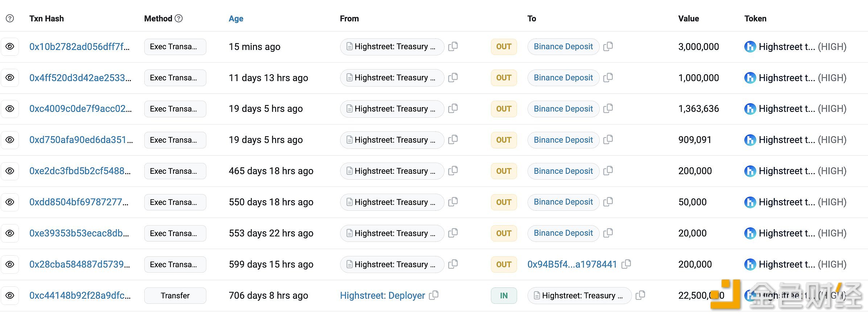Copy Binance Deposit address in the 1,363,636 row
Image resolution: width=868 pixels, height=315 pixels.
coord(608,108)
